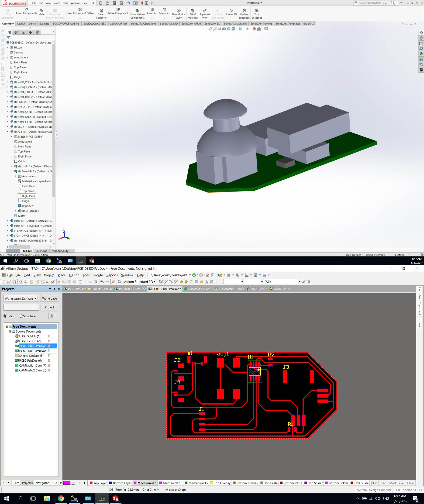The image size is (424, 504).
Task: Click the FeatureManager vertical scrollbar
Action: pos(54,120)
